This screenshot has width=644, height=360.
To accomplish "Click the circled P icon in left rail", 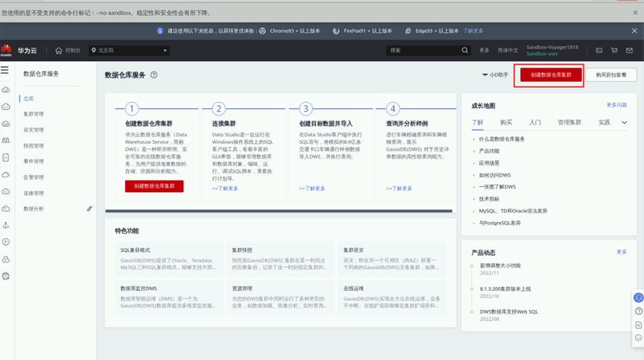I will tap(6, 242).
